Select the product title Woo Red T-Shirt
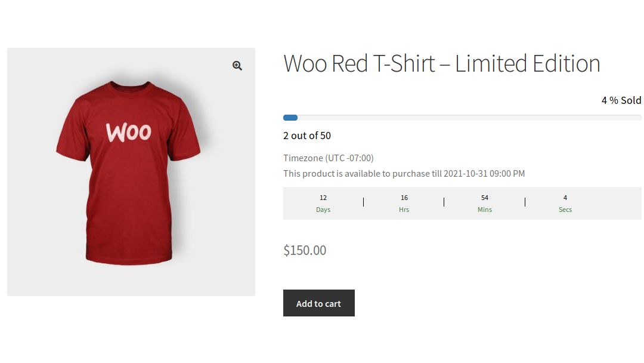Screen dimensions: 644x363 click(358, 63)
